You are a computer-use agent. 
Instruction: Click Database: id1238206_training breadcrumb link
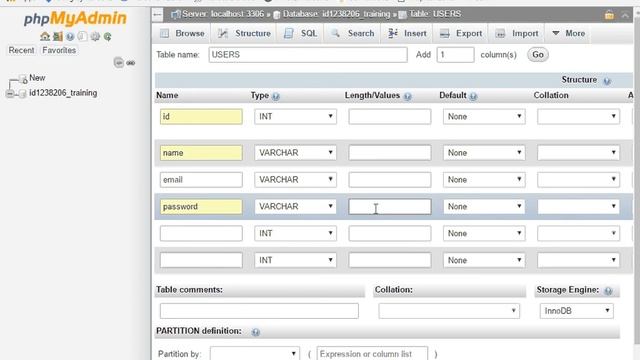tap(336, 14)
